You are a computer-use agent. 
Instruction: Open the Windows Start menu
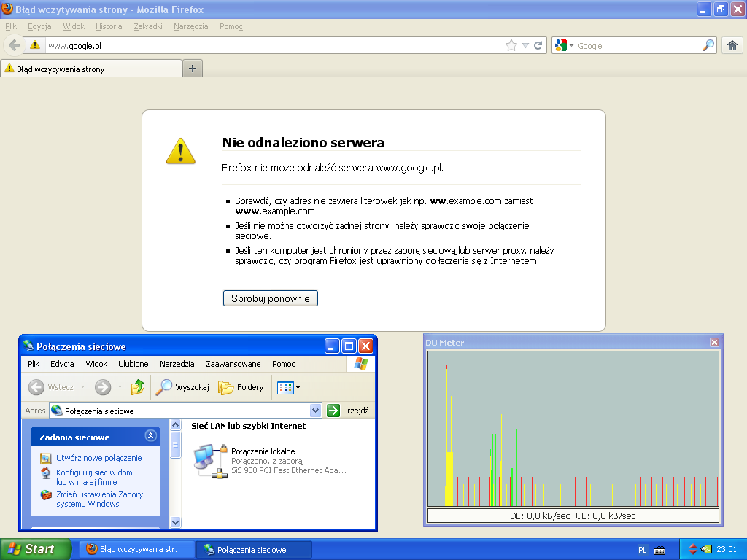(34, 549)
